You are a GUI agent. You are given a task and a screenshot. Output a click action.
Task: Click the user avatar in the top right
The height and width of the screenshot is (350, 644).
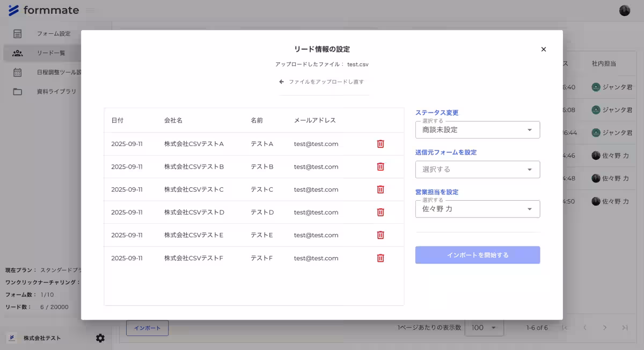[624, 10]
